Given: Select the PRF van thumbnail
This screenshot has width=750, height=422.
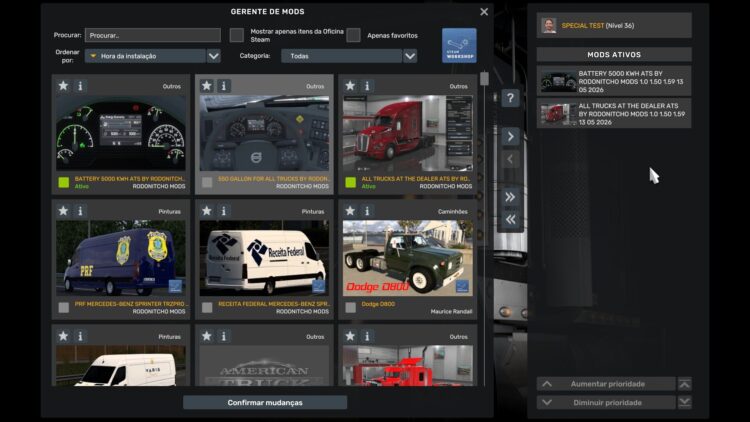Looking at the screenshot, I should (121, 258).
